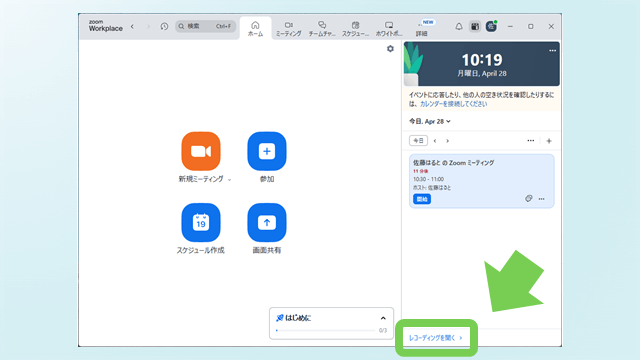Expand the 今日, Apr 28 date dropdown
Image resolution: width=640 pixels, height=360 pixels.
430,121
